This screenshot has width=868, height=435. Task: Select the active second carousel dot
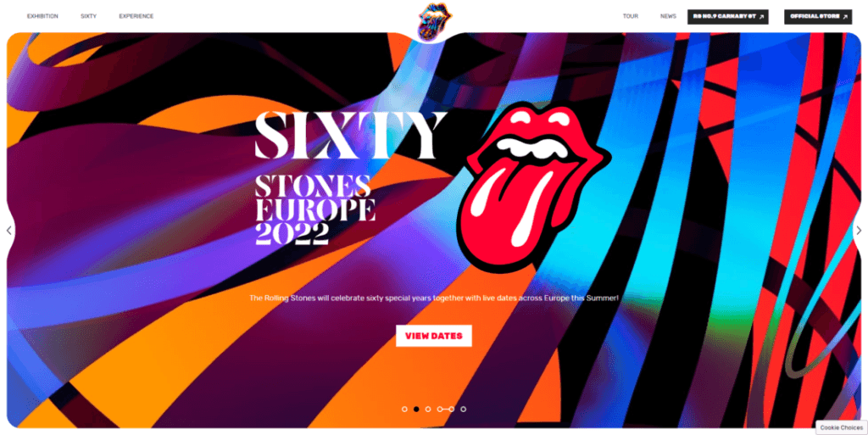416,409
